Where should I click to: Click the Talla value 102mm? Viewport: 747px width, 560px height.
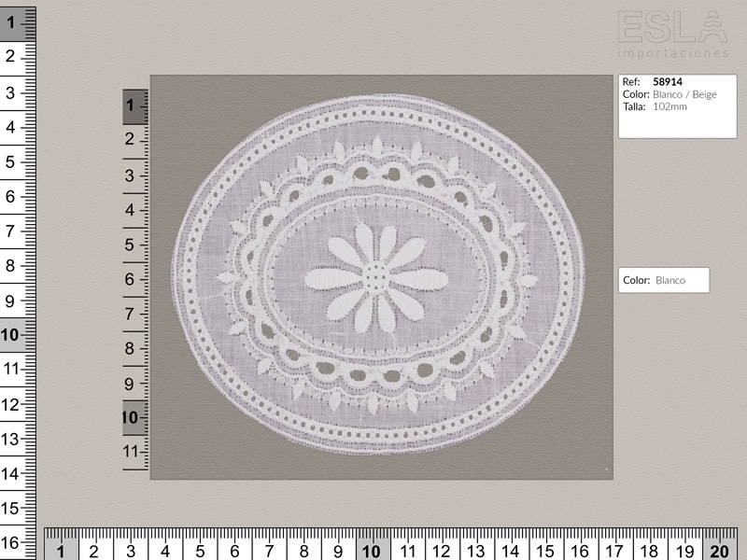[x=669, y=106]
